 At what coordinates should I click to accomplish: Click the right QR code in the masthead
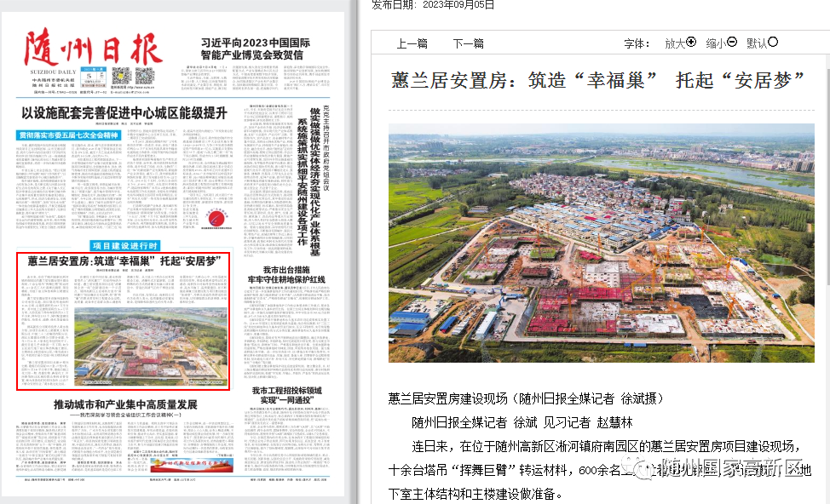point(145,76)
